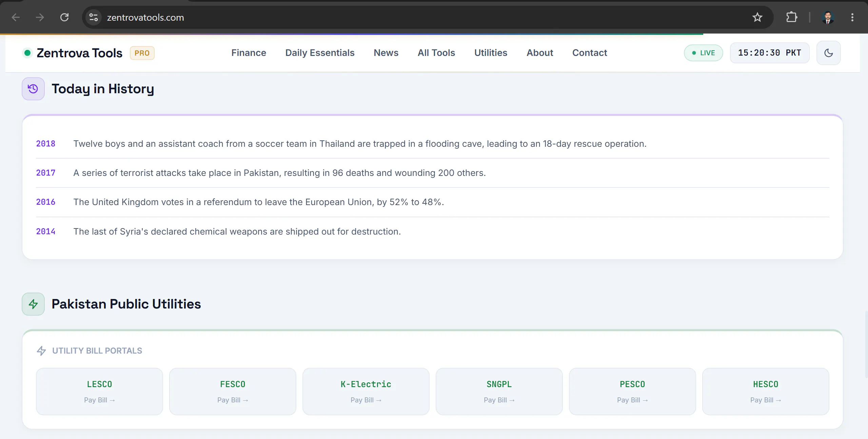Open the About page link
The width and height of the screenshot is (868, 439).
coord(540,53)
